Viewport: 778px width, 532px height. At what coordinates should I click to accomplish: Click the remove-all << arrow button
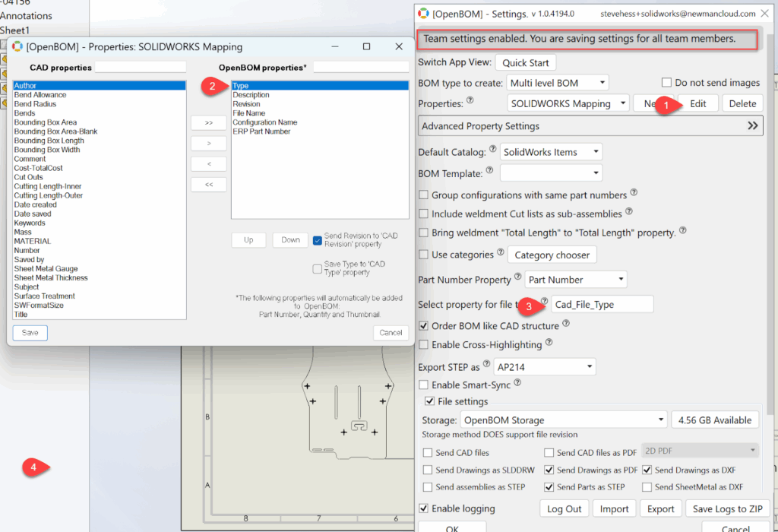[x=209, y=184]
